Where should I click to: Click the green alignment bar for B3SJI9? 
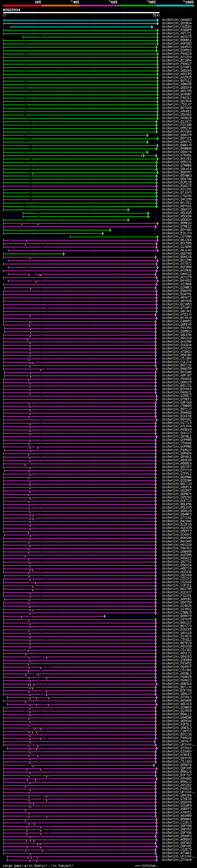click(54, 233)
